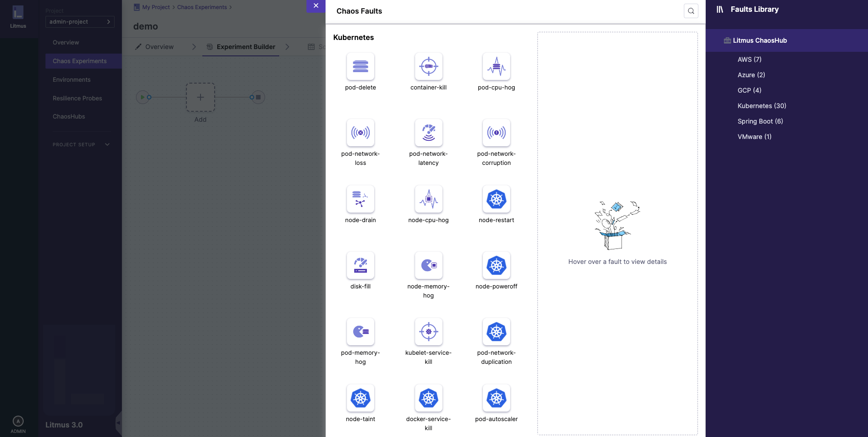The image size is (868, 437).
Task: Choose the container-kill fault icon
Action: [x=428, y=67]
